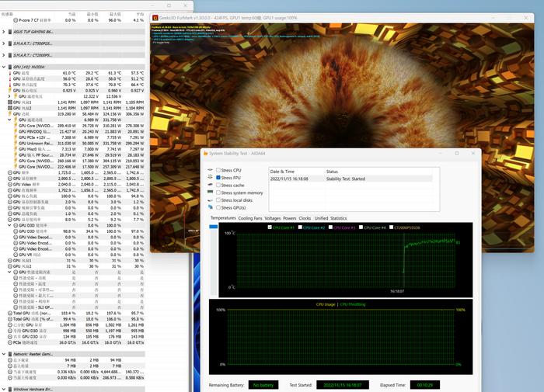The image size is (544, 392).
Task: Click fan icon on GPU fan 2 RPM row
Action: (x=9, y=109)
